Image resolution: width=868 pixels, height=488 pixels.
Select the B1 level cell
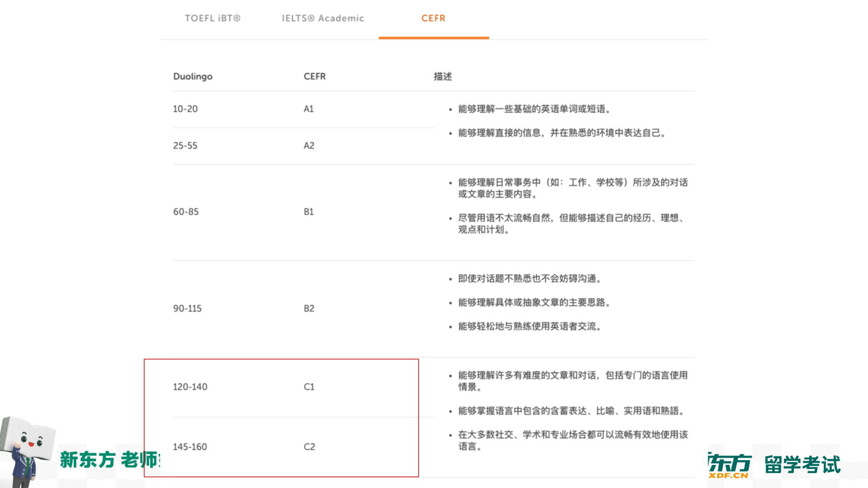[309, 211]
